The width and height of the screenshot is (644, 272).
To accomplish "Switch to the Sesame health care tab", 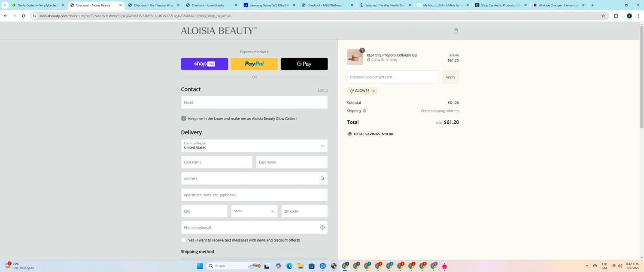I will (385, 5).
